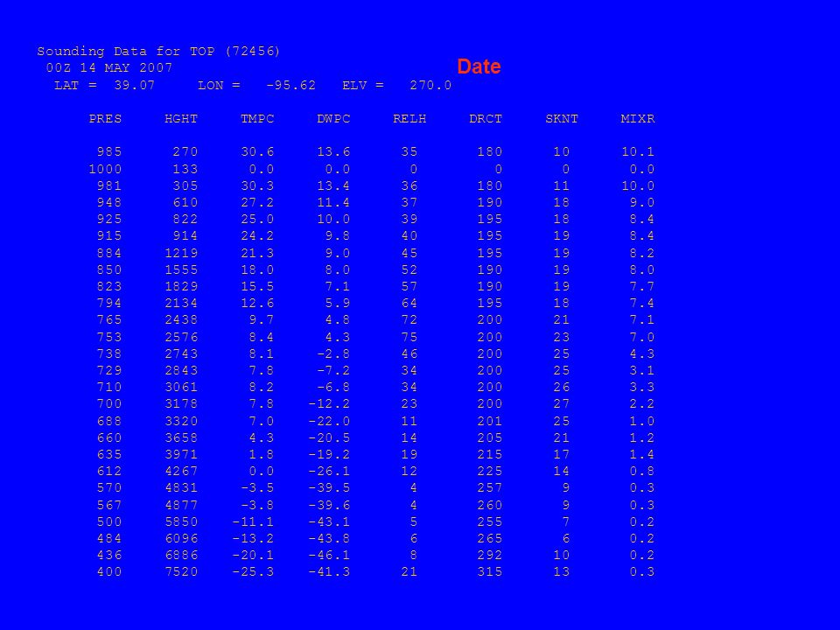Click the DWPC column header
This screenshot has width=840, height=630.
(333, 118)
